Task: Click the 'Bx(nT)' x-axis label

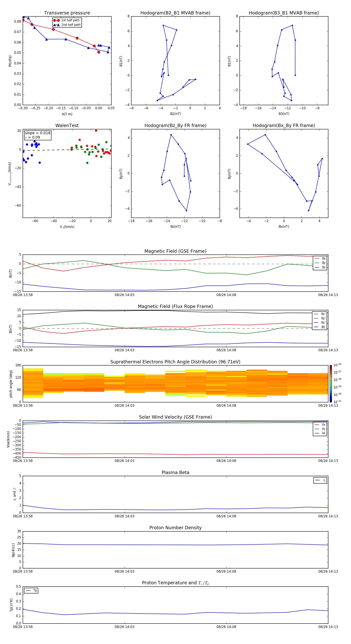Action: [x=284, y=227]
